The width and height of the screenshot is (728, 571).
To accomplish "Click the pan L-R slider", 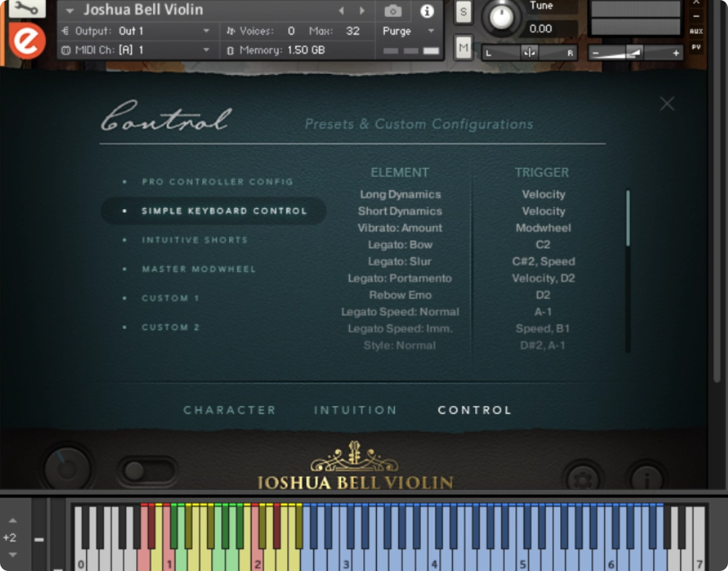I will tap(529, 53).
